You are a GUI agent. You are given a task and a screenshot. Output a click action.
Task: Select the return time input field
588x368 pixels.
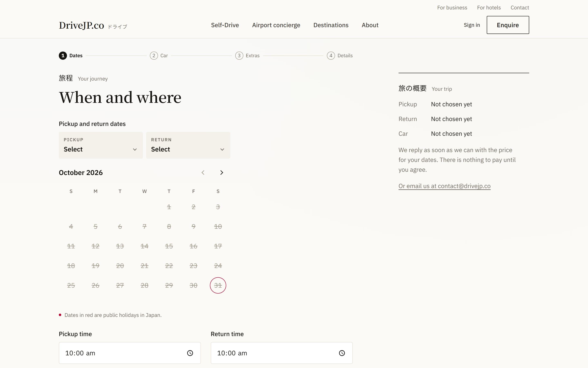point(282,353)
